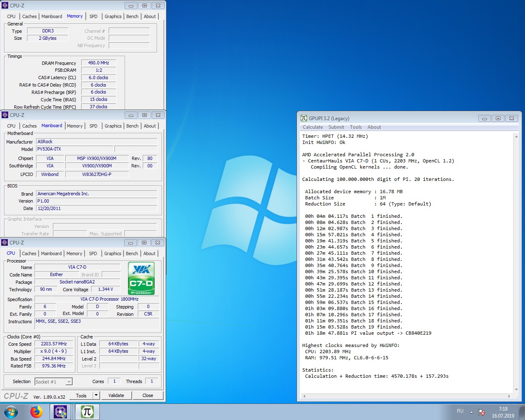This screenshot has height=420, width=525.
Task: Open the Socket #1 selection dropdown
Action: point(54,381)
